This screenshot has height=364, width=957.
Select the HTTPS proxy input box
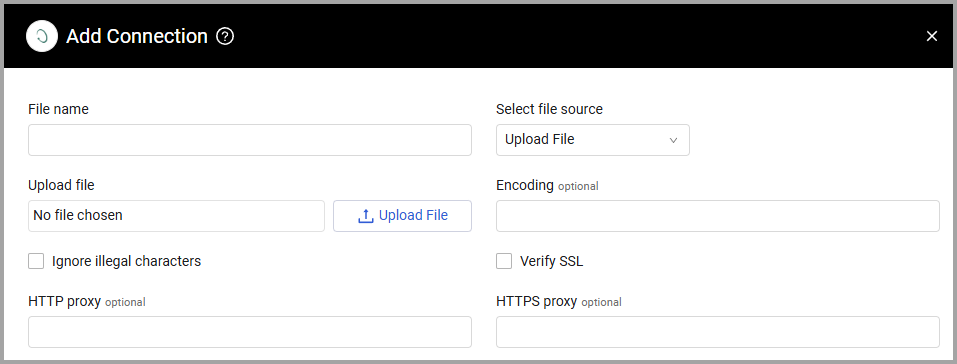718,332
